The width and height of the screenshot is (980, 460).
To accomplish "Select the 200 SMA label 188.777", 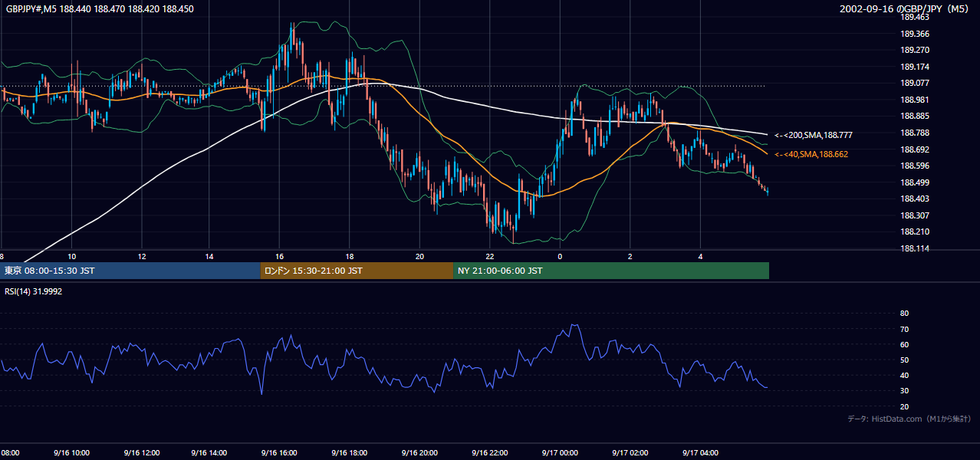I will click(x=814, y=135).
